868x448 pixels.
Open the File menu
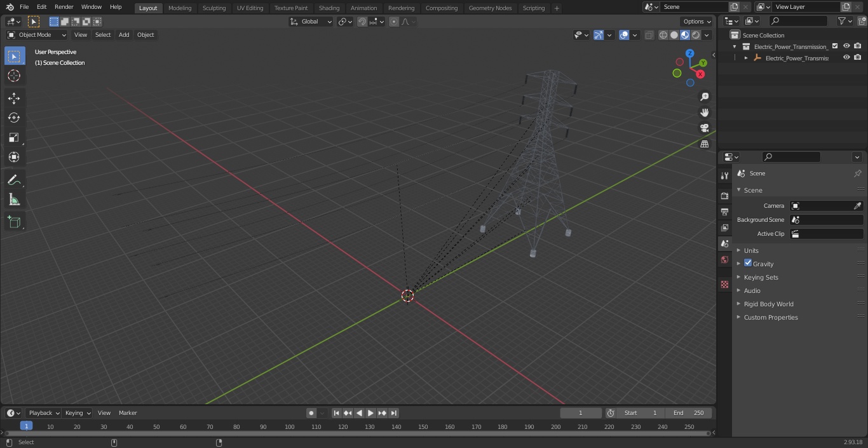pos(24,7)
